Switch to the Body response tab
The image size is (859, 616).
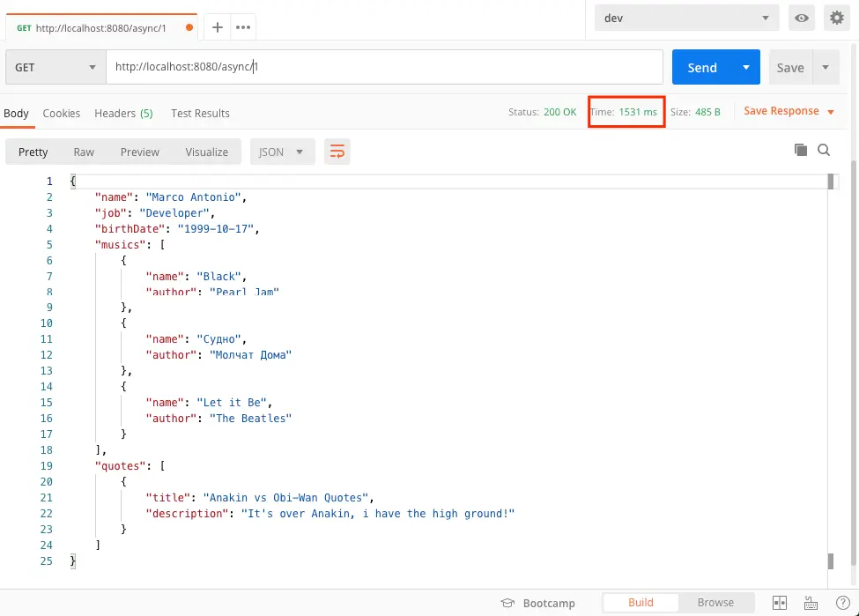click(x=16, y=114)
